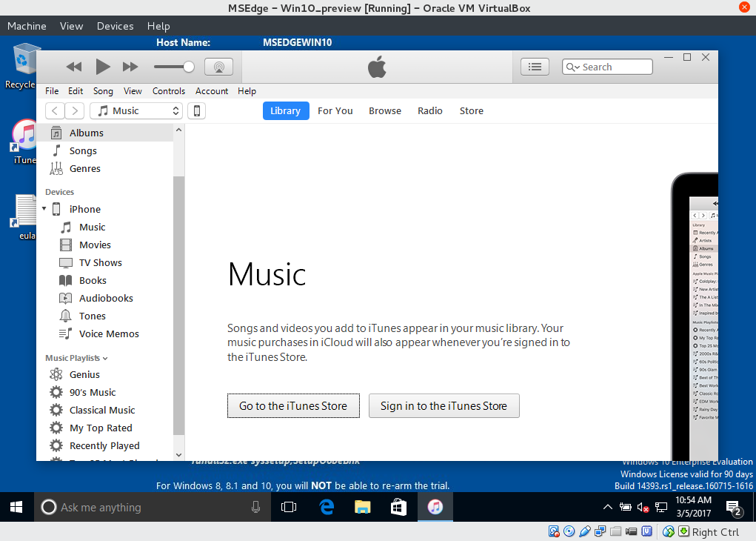
Task: Select Albums in the library sidebar
Action: pos(105,133)
